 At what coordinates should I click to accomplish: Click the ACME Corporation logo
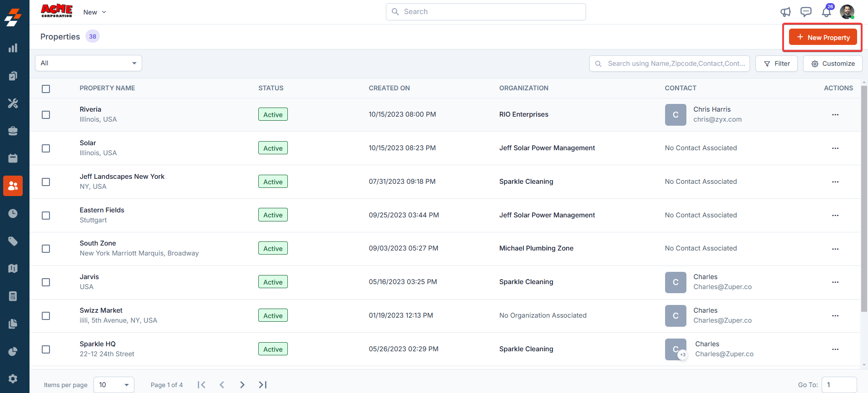click(x=57, y=11)
